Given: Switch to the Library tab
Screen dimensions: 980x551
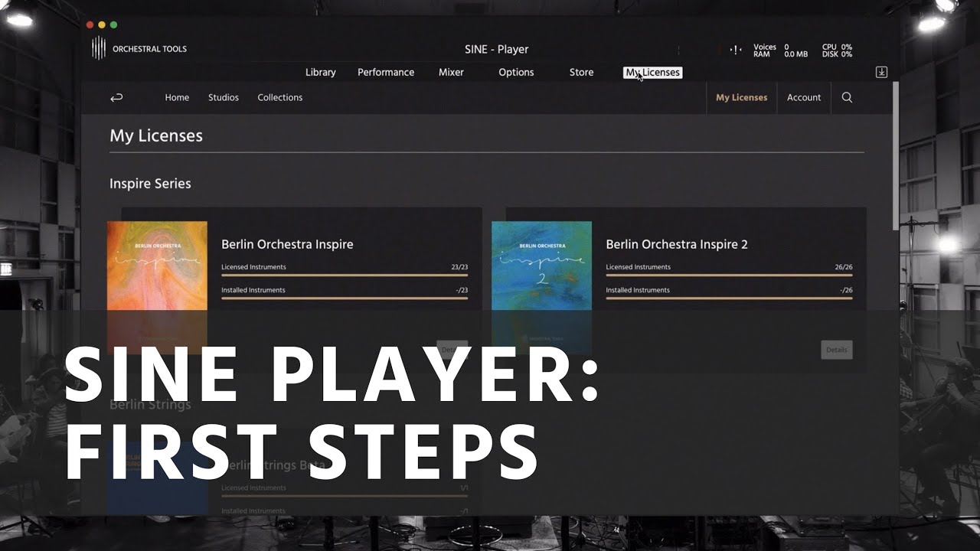Looking at the screenshot, I should click(320, 72).
